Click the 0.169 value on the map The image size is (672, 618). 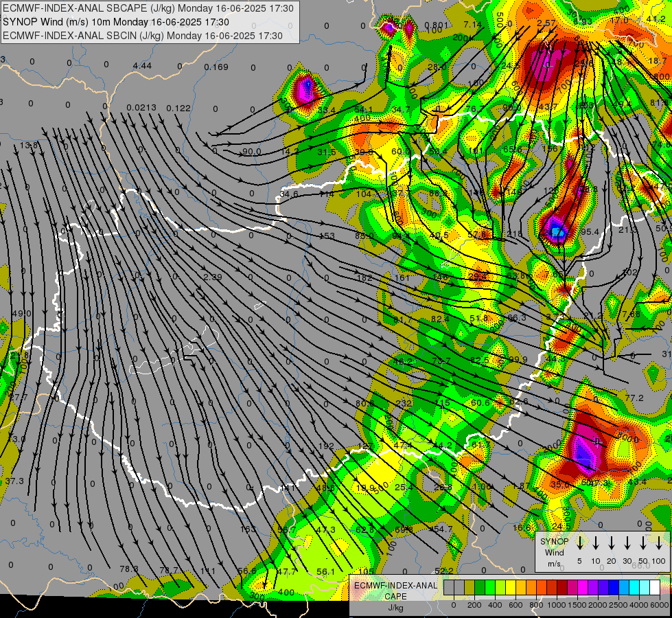point(216,67)
